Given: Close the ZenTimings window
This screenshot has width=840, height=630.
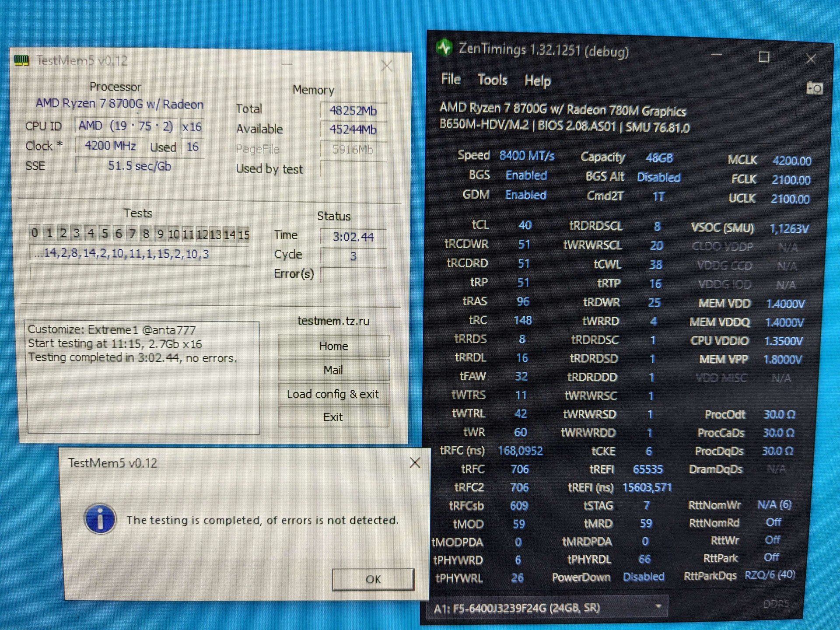Looking at the screenshot, I should coord(810,59).
